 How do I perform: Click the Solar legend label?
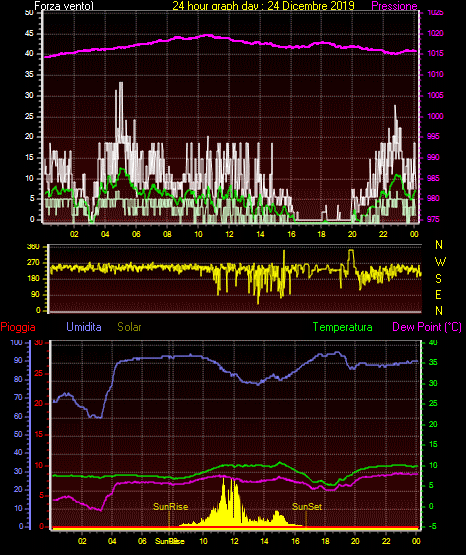coord(129,327)
